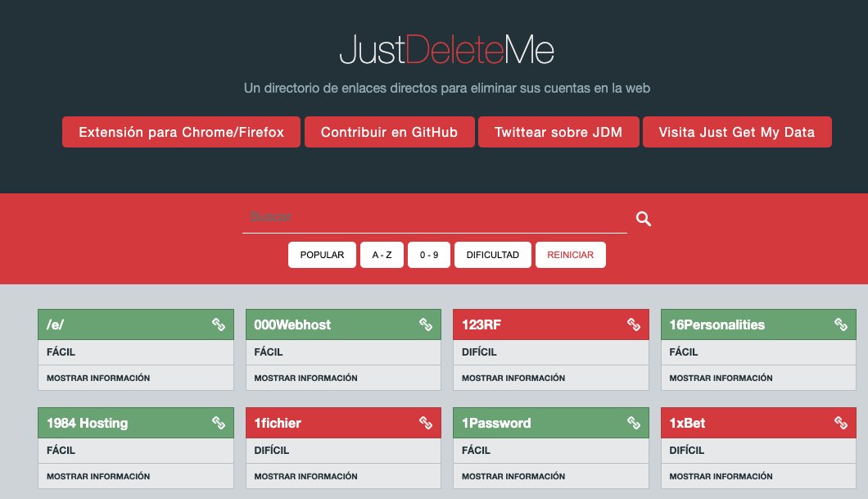The height and width of the screenshot is (499, 868).
Task: Click FÁCIL label on /e/ card
Action: pos(61,352)
